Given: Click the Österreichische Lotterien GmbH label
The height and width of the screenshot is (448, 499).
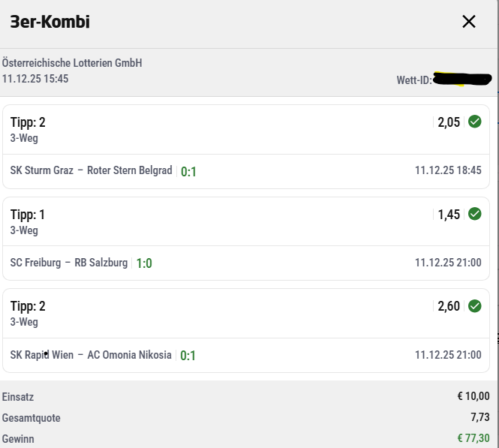Looking at the screenshot, I should coord(72,63).
